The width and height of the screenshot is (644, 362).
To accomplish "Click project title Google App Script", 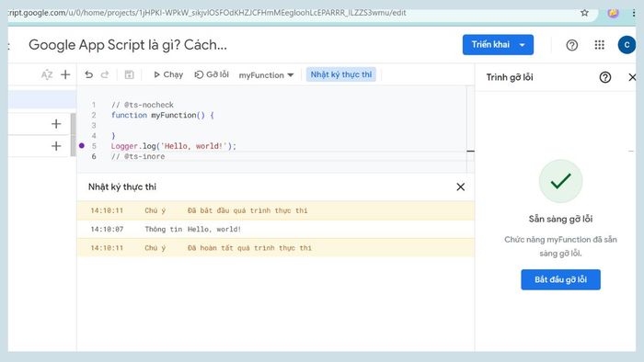I will point(128,45).
